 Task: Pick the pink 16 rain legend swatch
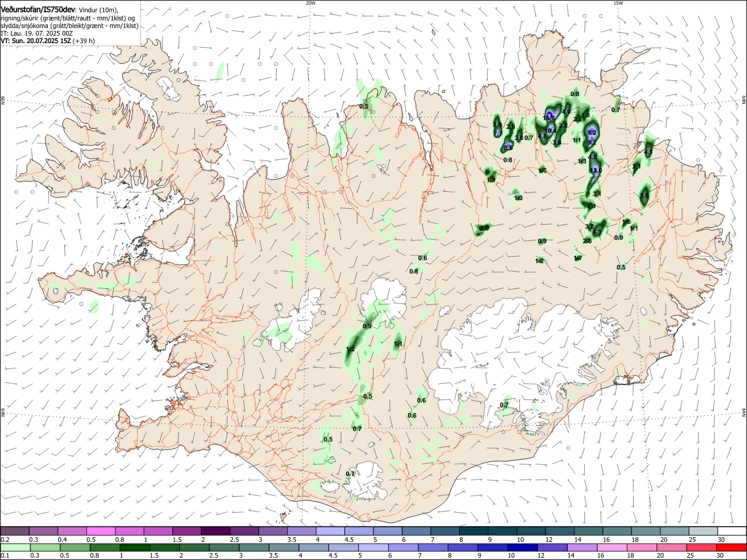coord(612,547)
